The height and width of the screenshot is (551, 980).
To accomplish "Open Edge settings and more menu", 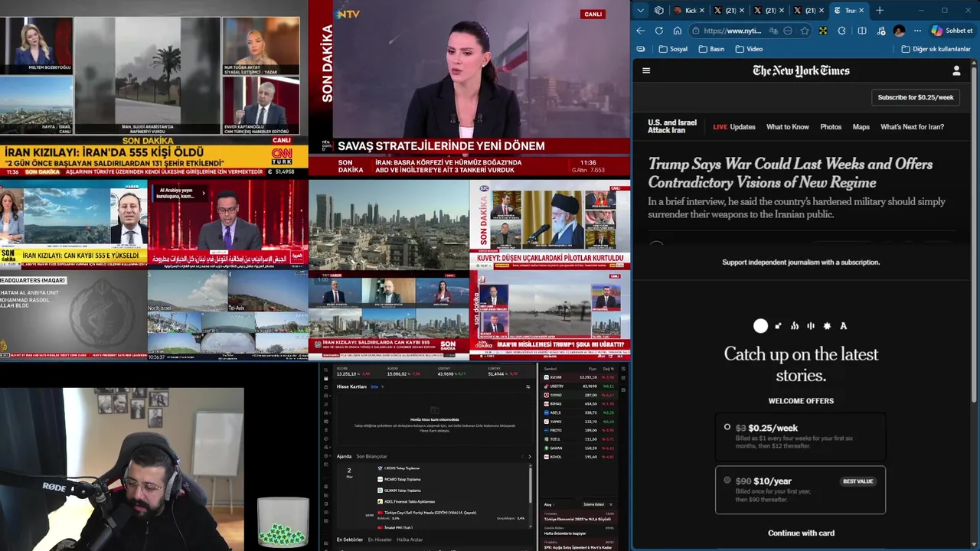I will (x=918, y=31).
